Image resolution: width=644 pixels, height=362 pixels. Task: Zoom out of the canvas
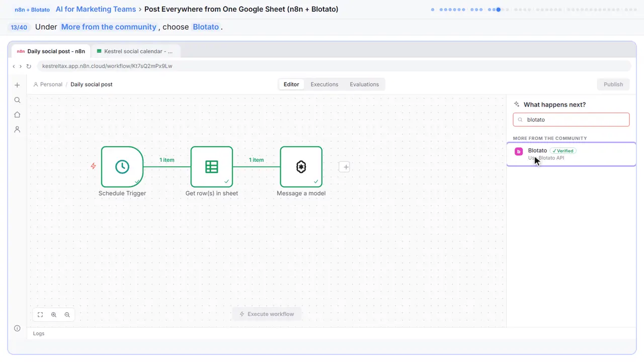[x=67, y=315]
